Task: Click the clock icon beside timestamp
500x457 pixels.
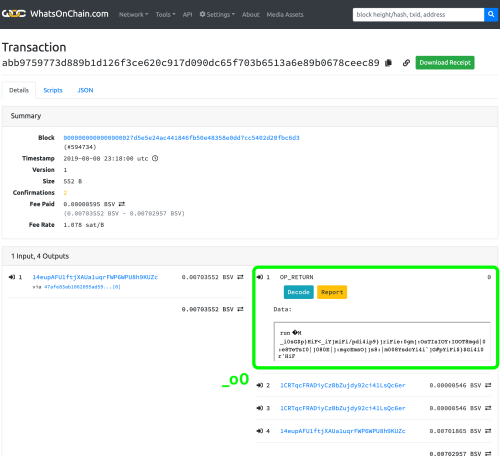Action: (x=155, y=158)
